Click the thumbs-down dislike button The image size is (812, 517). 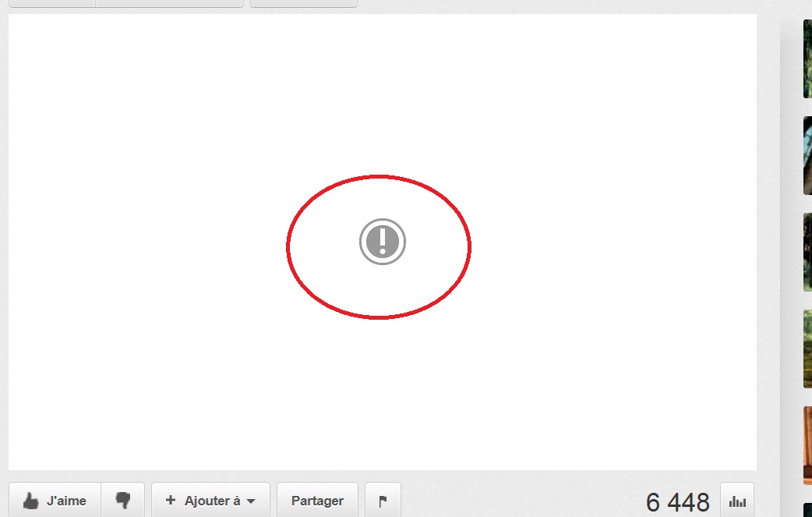(123, 501)
